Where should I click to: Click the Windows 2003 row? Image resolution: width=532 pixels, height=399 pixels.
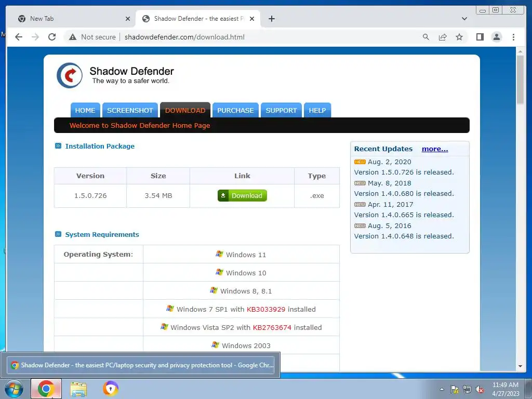point(241,345)
